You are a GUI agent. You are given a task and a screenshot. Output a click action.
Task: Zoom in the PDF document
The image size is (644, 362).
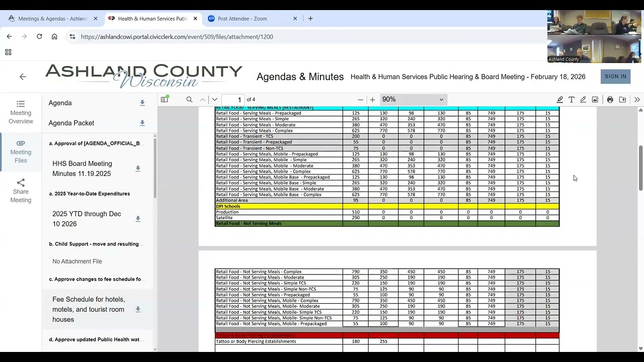point(372,100)
